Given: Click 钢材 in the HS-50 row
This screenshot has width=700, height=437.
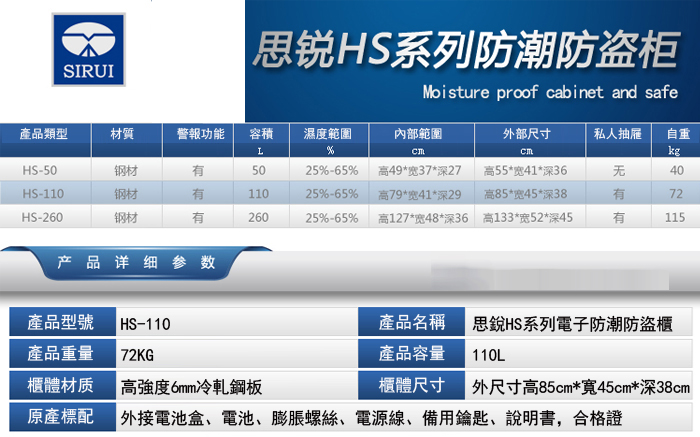Looking at the screenshot, I should point(126,171).
